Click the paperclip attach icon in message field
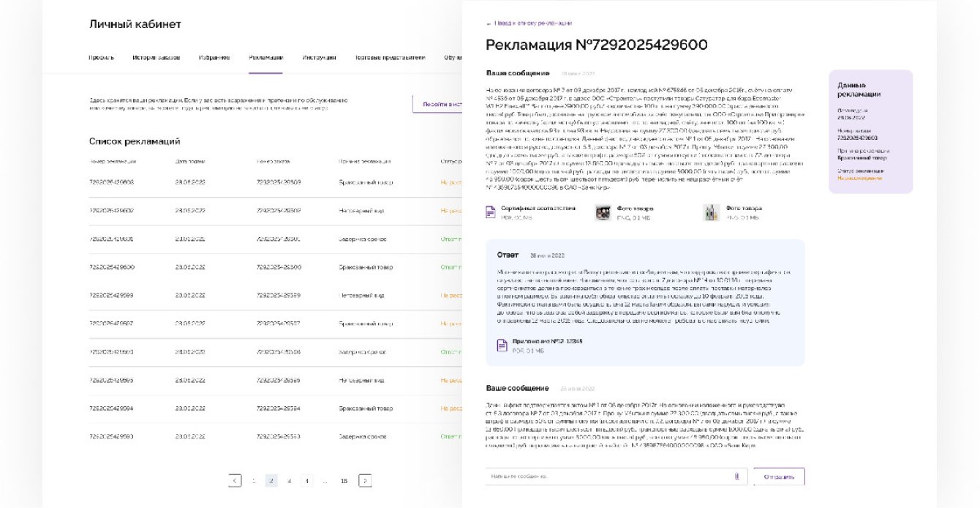The image size is (980, 508). coord(736,477)
